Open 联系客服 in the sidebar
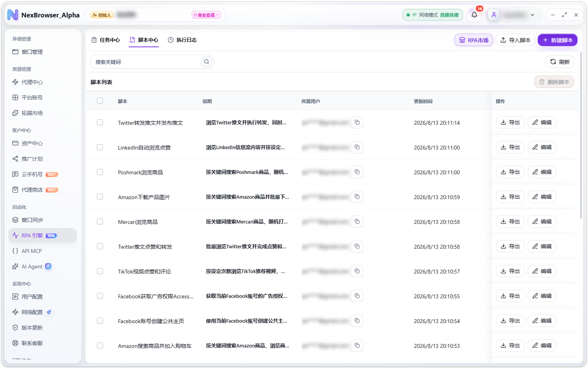Image resolution: width=588 pixels, height=368 pixels. (x=43, y=343)
